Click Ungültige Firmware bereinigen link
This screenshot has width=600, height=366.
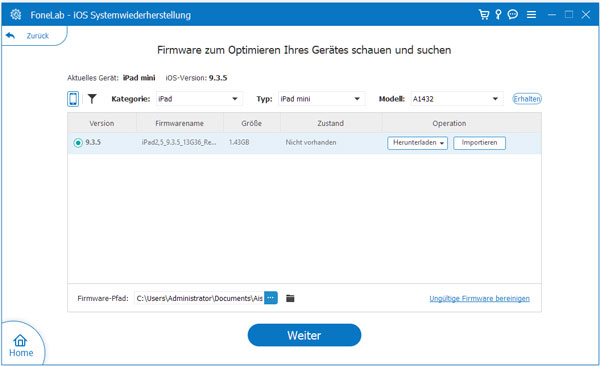coord(479,298)
